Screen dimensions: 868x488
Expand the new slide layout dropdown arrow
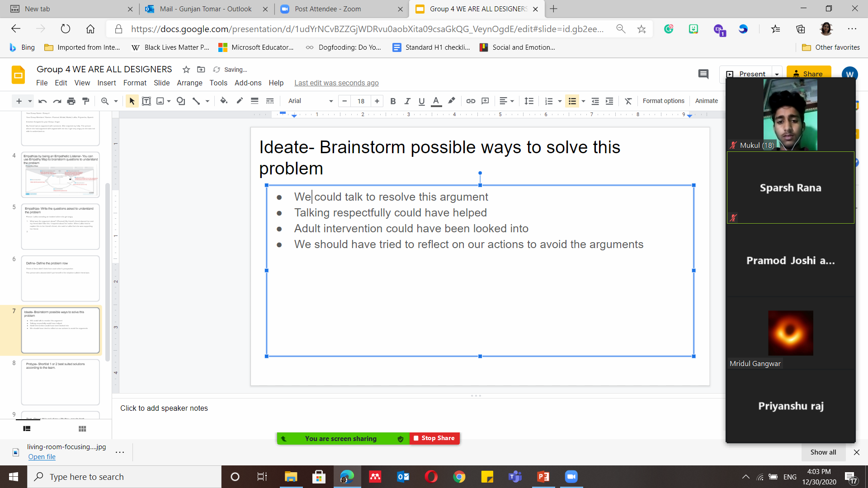pyautogui.click(x=30, y=101)
